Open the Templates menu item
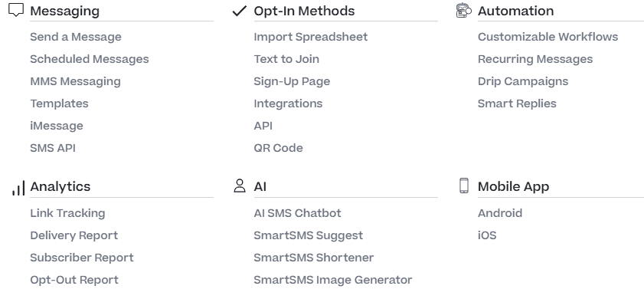 click(59, 103)
